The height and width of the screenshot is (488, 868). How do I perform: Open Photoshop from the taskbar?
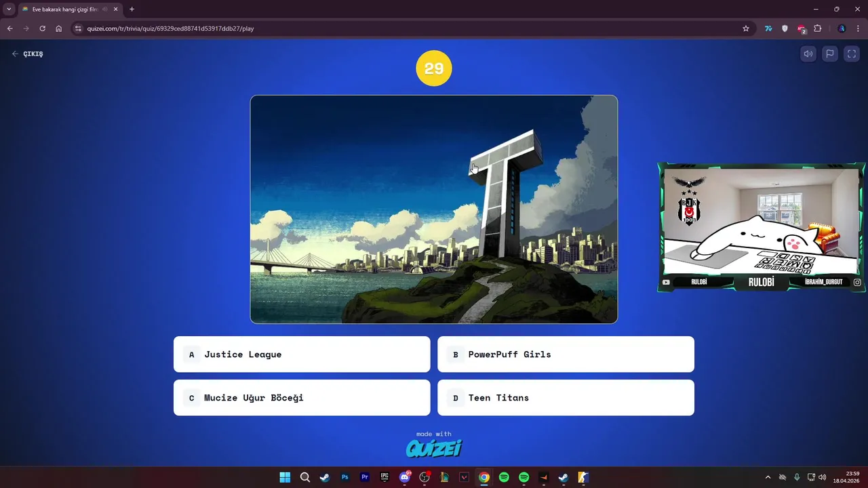pyautogui.click(x=344, y=477)
